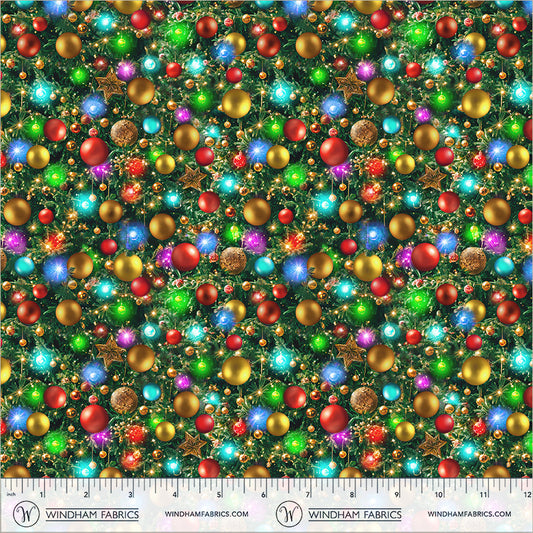Click WINDHAM FABRICS text beneath ruler mark 8
533x533 pixels.
click(x=355, y=514)
